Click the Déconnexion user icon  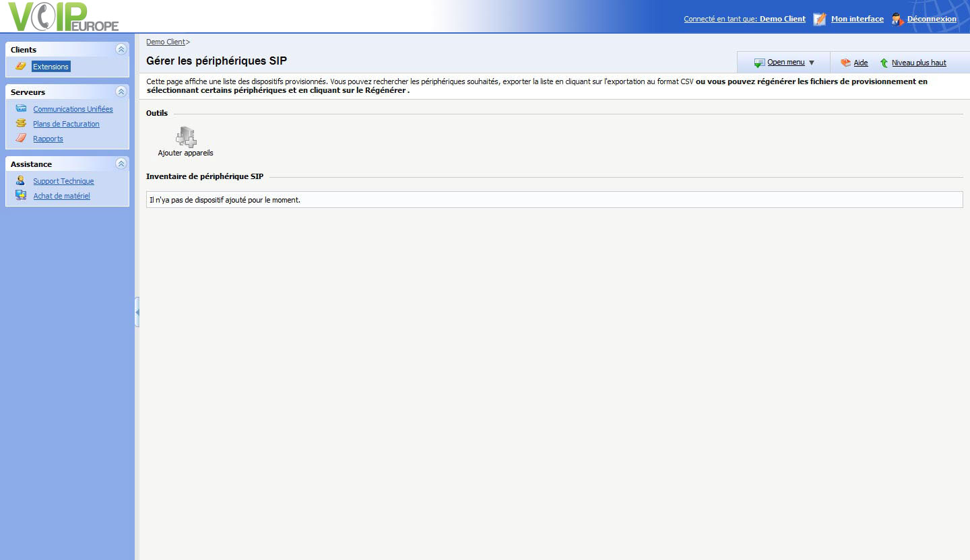coord(897,19)
